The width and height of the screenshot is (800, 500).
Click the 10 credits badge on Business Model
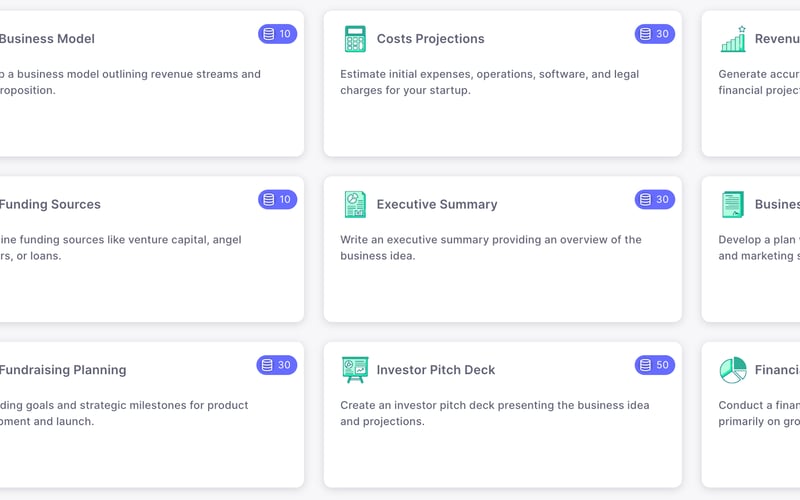coord(278,34)
